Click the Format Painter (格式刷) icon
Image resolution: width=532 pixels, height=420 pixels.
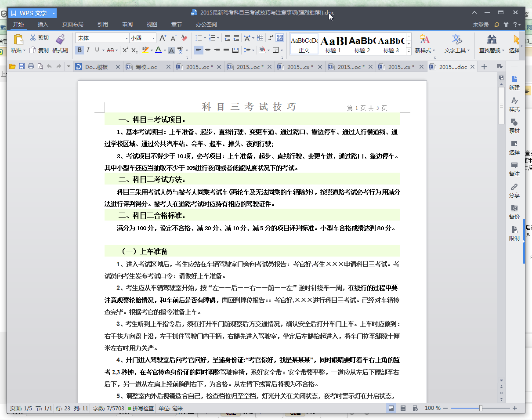pos(60,39)
